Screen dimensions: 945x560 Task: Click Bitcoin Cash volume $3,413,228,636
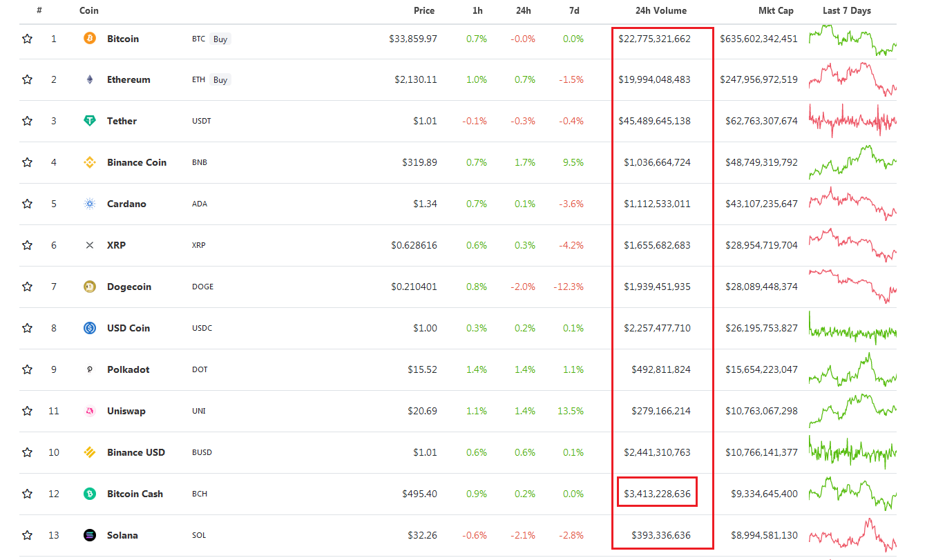tap(657, 494)
